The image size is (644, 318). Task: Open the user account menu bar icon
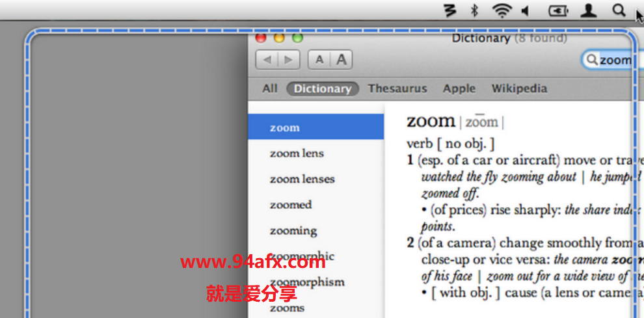coord(589,10)
